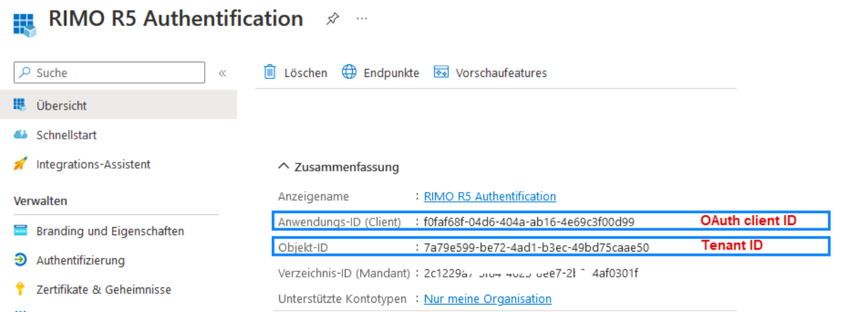This screenshot has width=868, height=312.
Task: Click the RIMO R5 Authentification page title
Action: 176,19
